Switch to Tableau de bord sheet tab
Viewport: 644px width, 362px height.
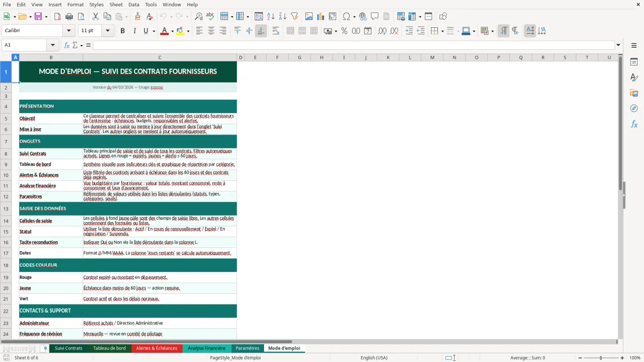[109, 348]
